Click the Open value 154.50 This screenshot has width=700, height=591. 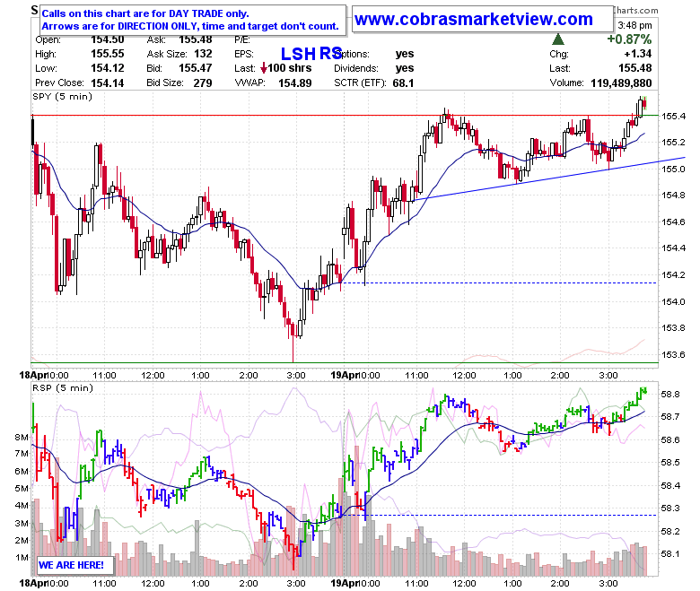(x=108, y=39)
